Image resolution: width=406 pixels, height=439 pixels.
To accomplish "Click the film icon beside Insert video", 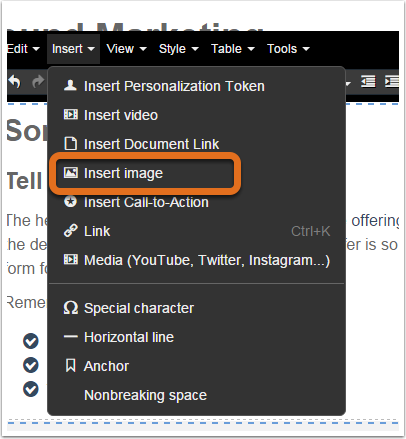I will point(70,115).
